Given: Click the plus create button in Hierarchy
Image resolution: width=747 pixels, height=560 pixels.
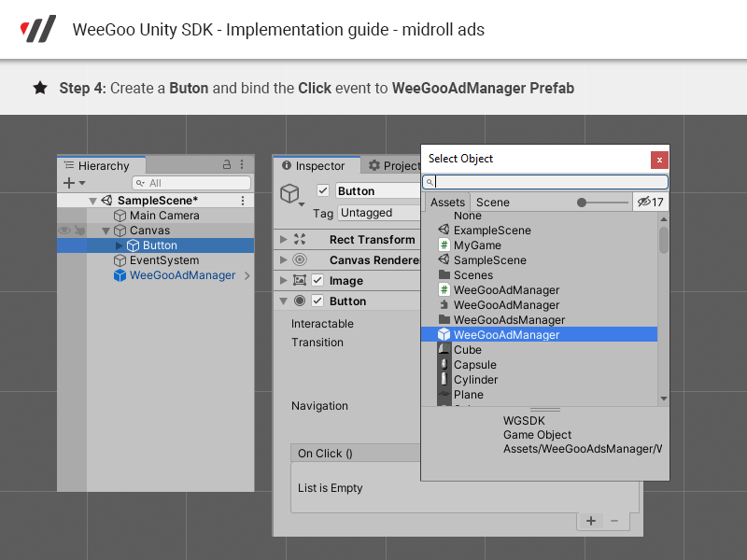Looking at the screenshot, I should coord(69,183).
